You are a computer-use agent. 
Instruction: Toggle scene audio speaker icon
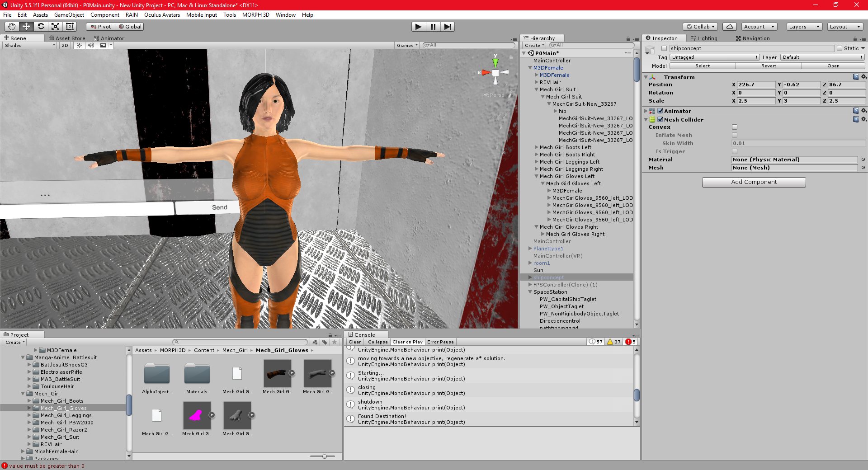pyautogui.click(x=91, y=45)
